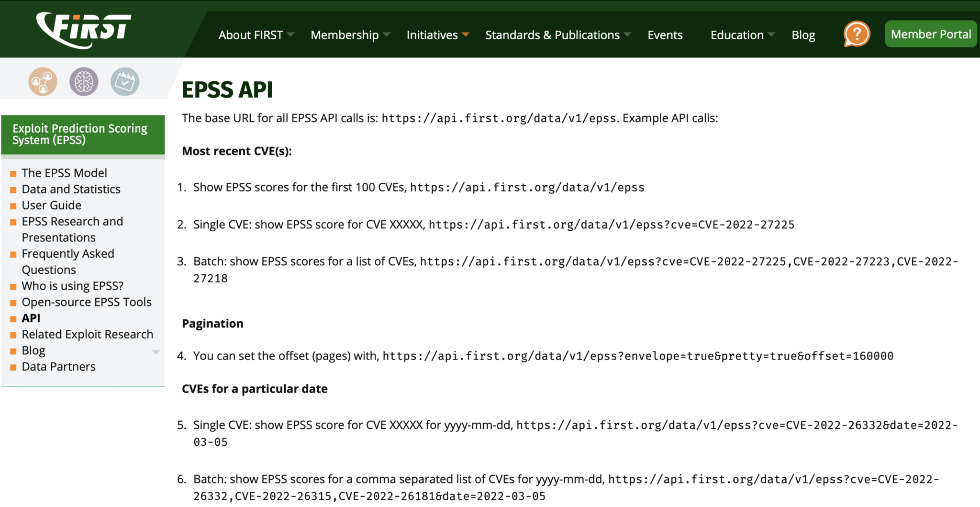The height and width of the screenshot is (507, 980).
Task: Open the Initiatives dropdown menu
Action: click(437, 35)
